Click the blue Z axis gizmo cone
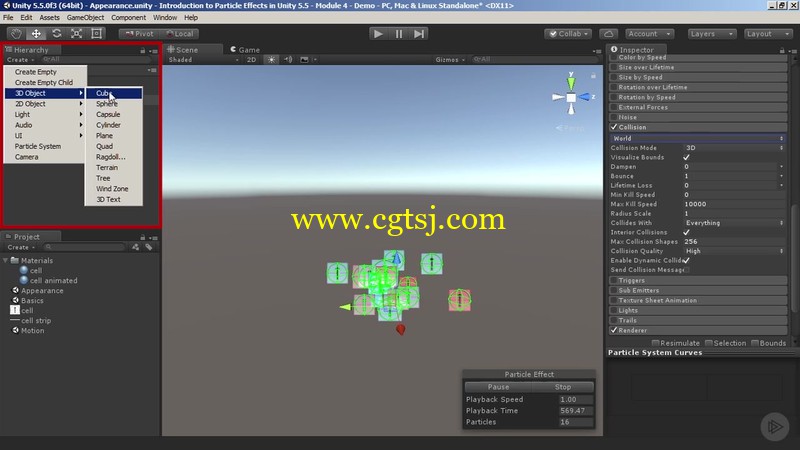Image resolution: width=800 pixels, height=450 pixels. pos(584,97)
